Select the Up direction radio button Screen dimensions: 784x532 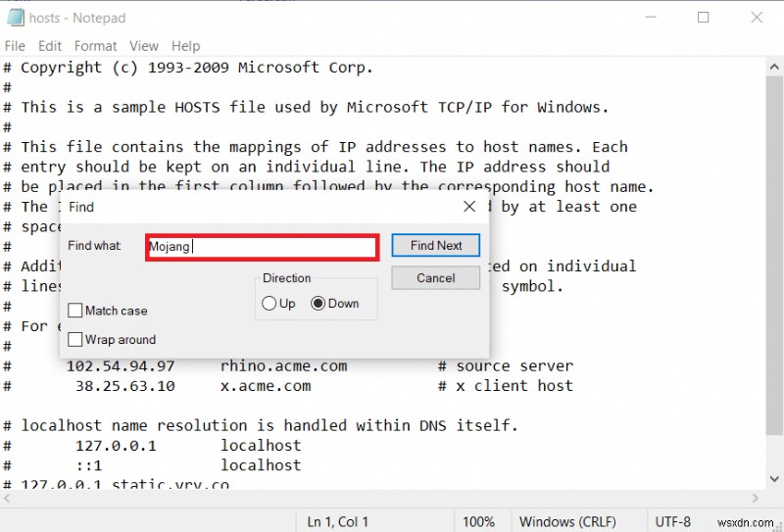click(x=269, y=304)
